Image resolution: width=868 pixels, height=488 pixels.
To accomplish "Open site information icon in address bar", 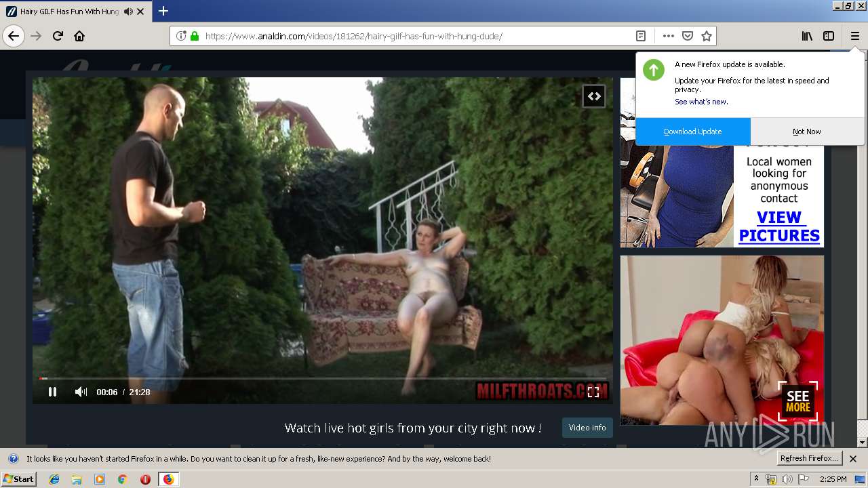I will pos(181,36).
